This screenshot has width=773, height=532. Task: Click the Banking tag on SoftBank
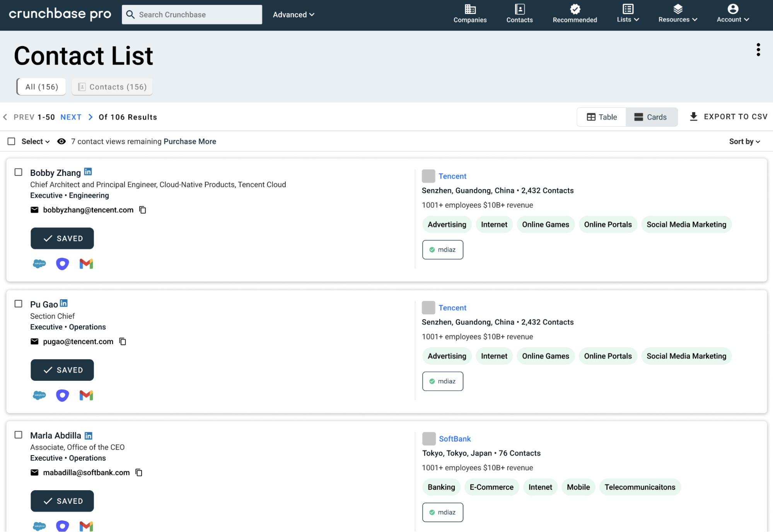pyautogui.click(x=441, y=487)
